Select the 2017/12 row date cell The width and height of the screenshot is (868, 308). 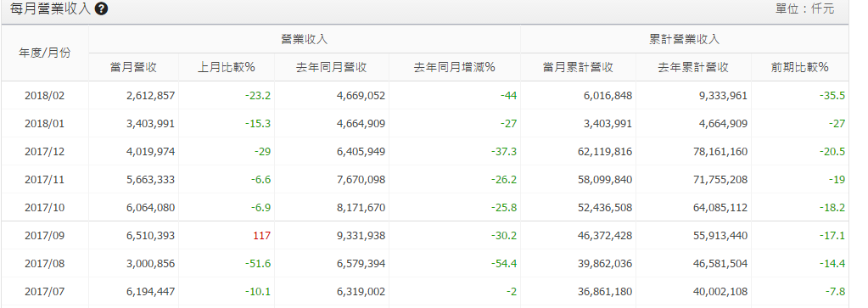click(x=45, y=152)
